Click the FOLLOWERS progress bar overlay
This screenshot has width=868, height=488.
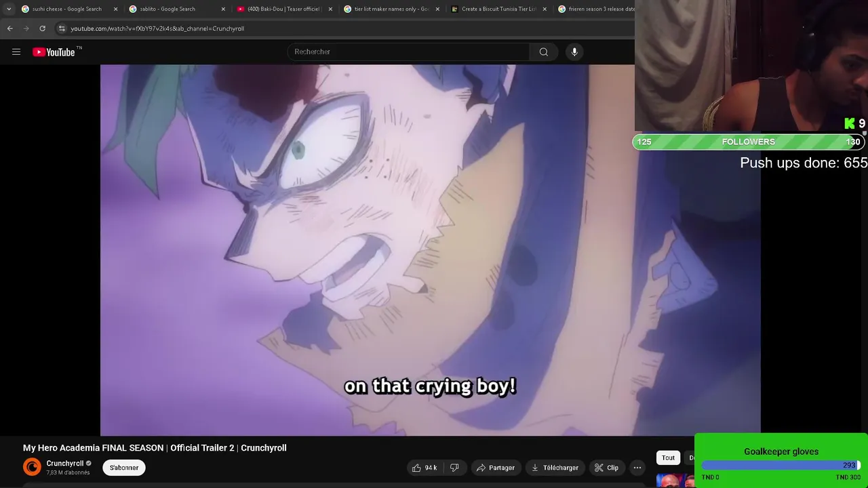749,142
